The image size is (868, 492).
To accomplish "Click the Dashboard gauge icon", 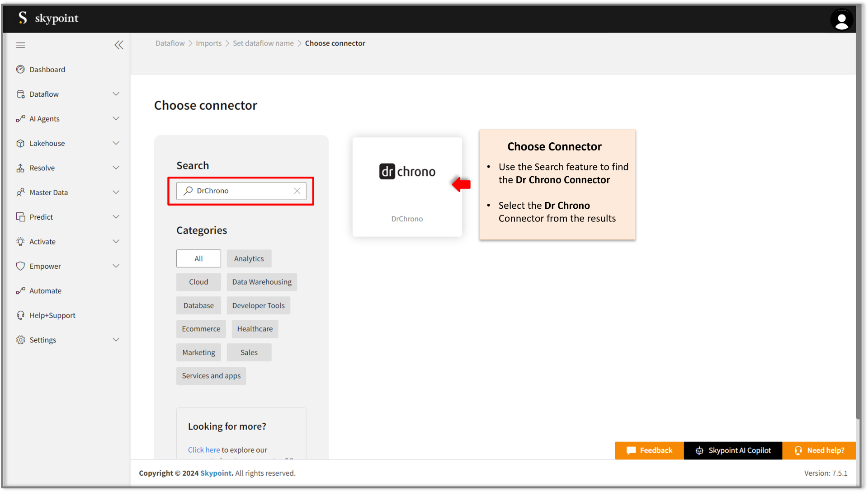I will [20, 69].
